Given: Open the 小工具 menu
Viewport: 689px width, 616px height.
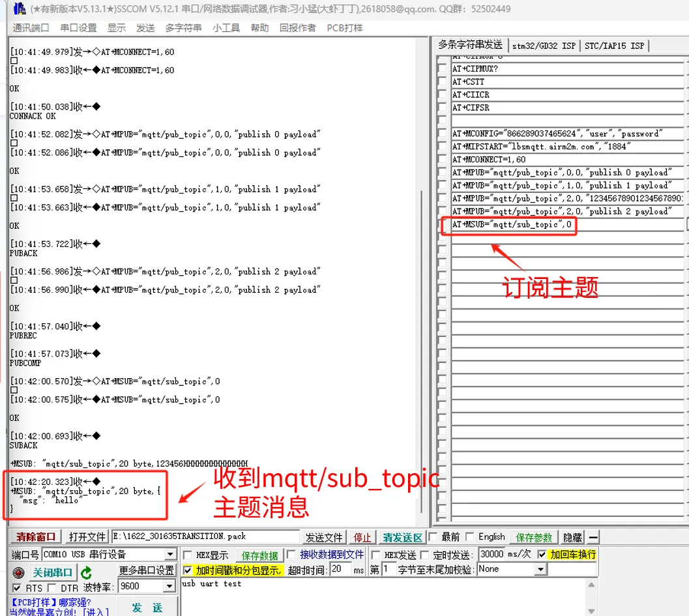Looking at the screenshot, I should coord(226,28).
